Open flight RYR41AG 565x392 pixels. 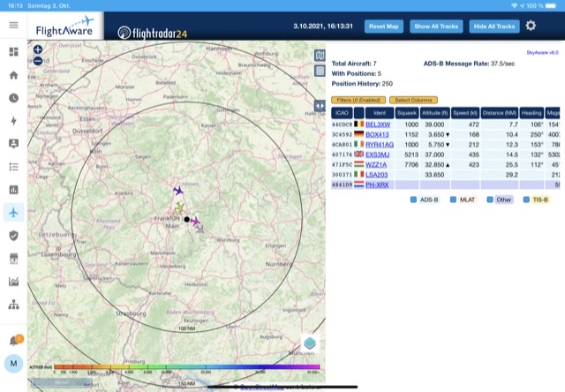click(x=380, y=145)
